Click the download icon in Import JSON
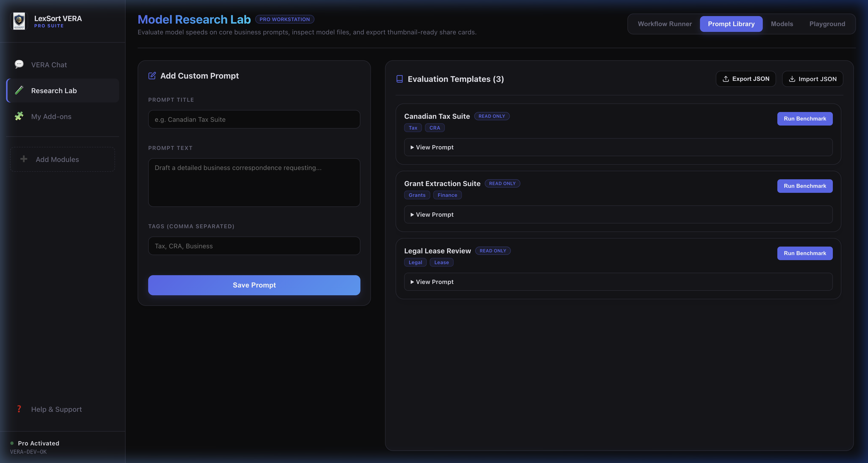The height and width of the screenshot is (463, 868). [x=792, y=79]
